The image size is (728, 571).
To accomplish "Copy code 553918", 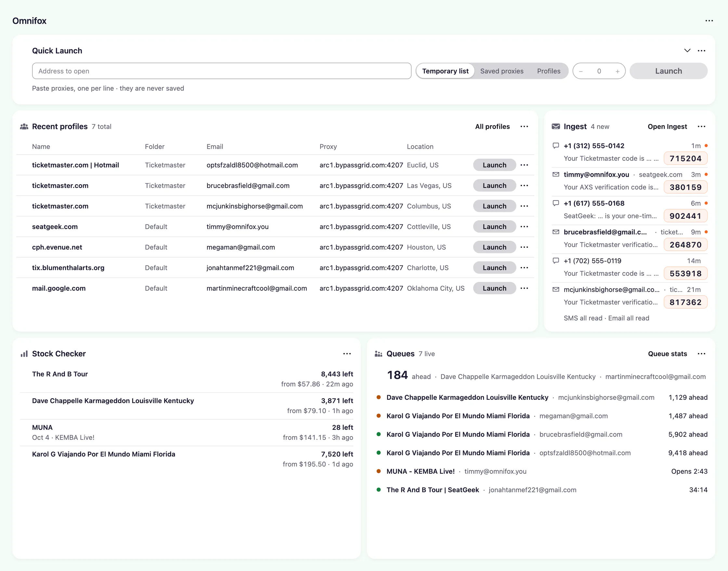I will [685, 273].
